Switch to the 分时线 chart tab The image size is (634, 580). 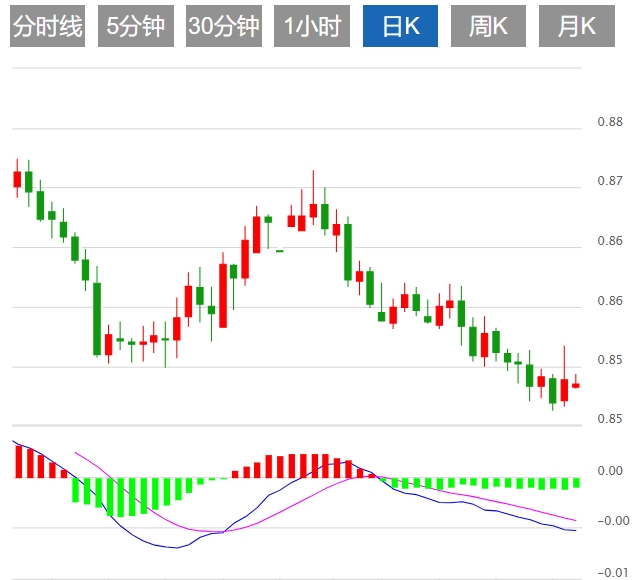coord(47,26)
